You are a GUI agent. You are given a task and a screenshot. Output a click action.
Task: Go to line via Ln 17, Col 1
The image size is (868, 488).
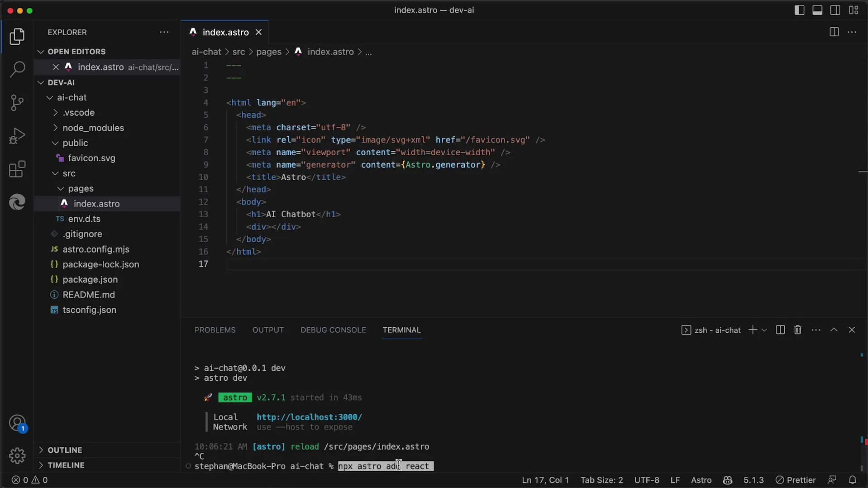coord(545,480)
